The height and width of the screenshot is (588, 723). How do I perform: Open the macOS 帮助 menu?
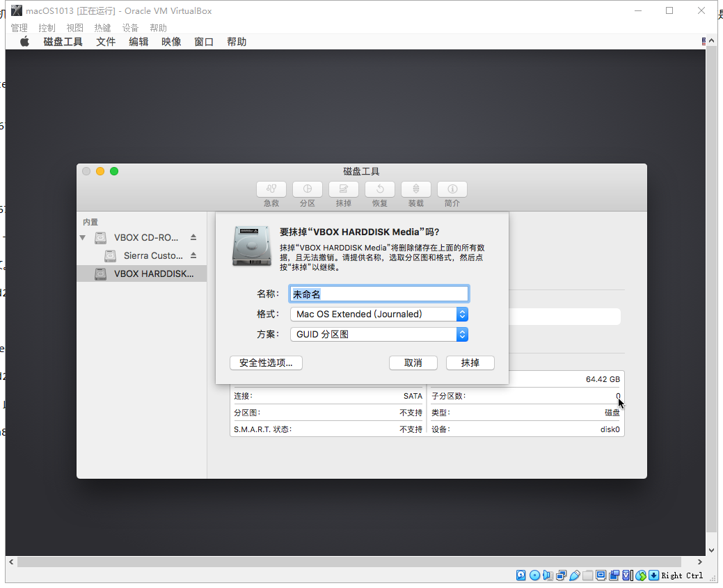(x=237, y=42)
